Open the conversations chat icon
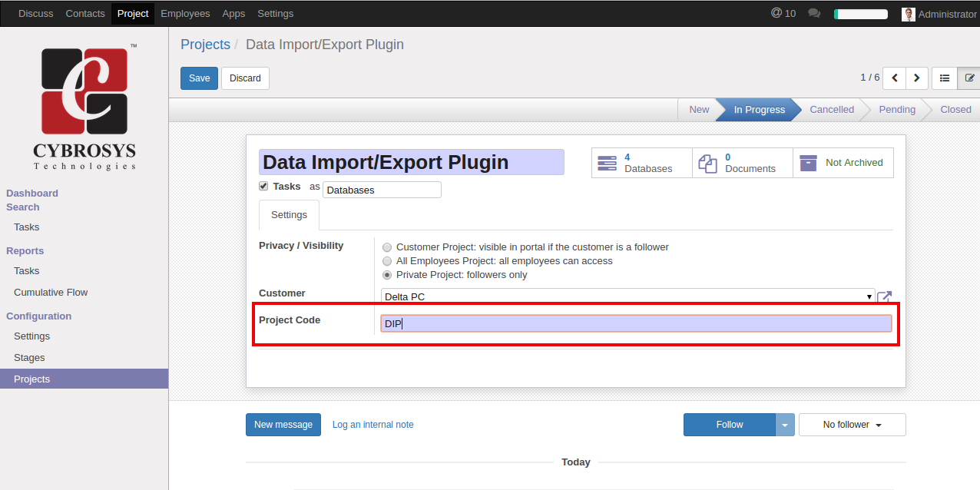Viewport: 980px width, 490px height. pos(814,14)
